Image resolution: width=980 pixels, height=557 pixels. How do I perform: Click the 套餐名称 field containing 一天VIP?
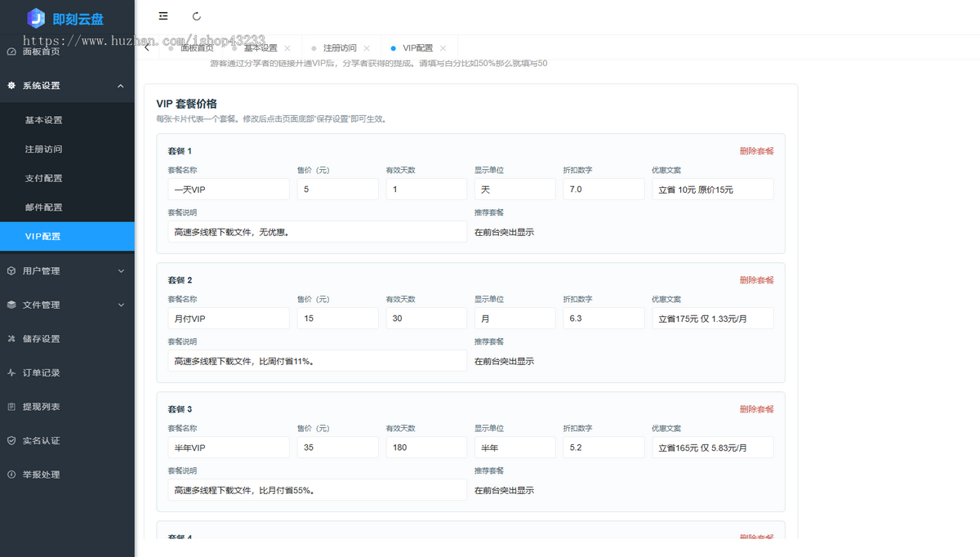pyautogui.click(x=229, y=189)
